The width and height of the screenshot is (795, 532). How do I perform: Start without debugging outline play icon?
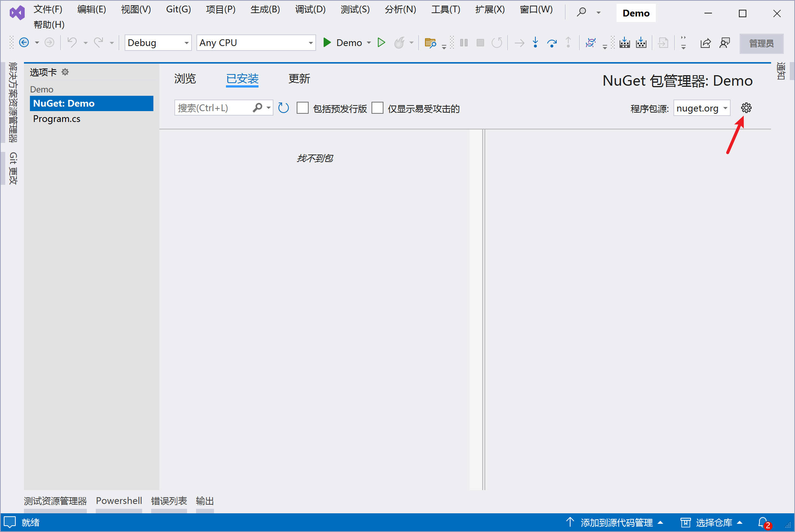381,43
